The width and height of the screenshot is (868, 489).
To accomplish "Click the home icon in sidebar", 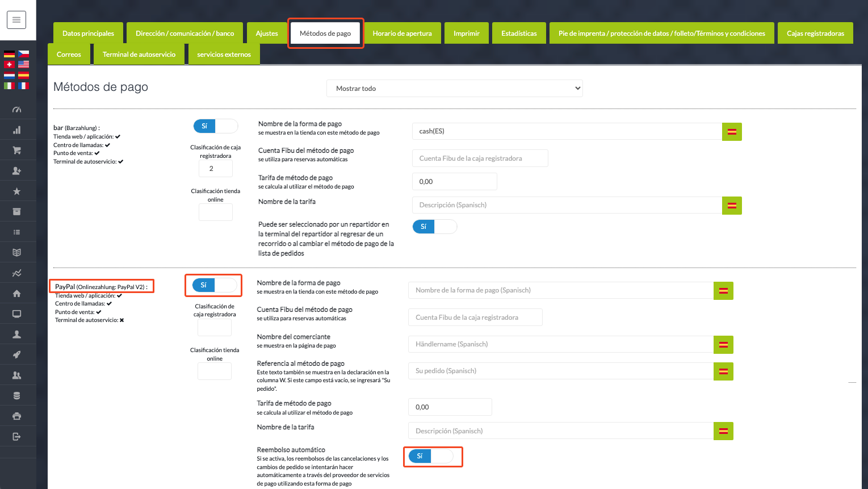I will point(17,294).
